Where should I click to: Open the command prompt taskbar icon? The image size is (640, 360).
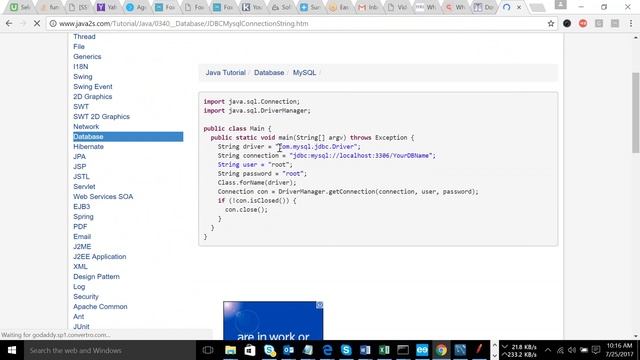403,350
